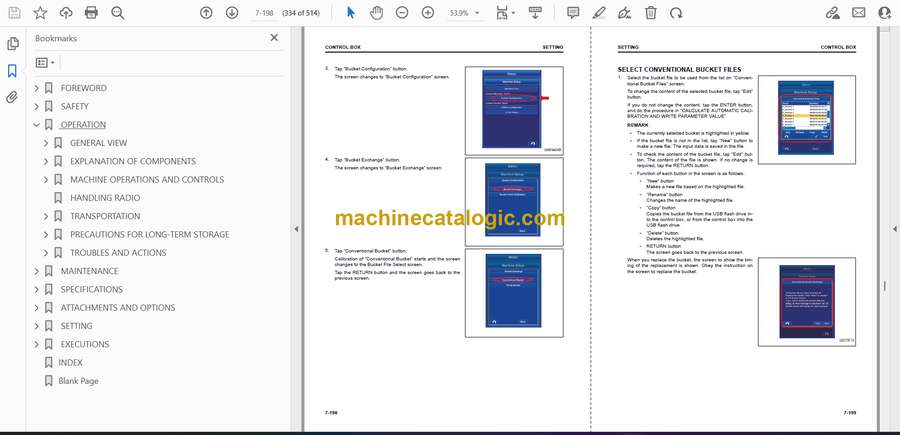Upload file to cloud icon
Image resolution: width=900 pixels, height=435 pixels.
(x=66, y=13)
